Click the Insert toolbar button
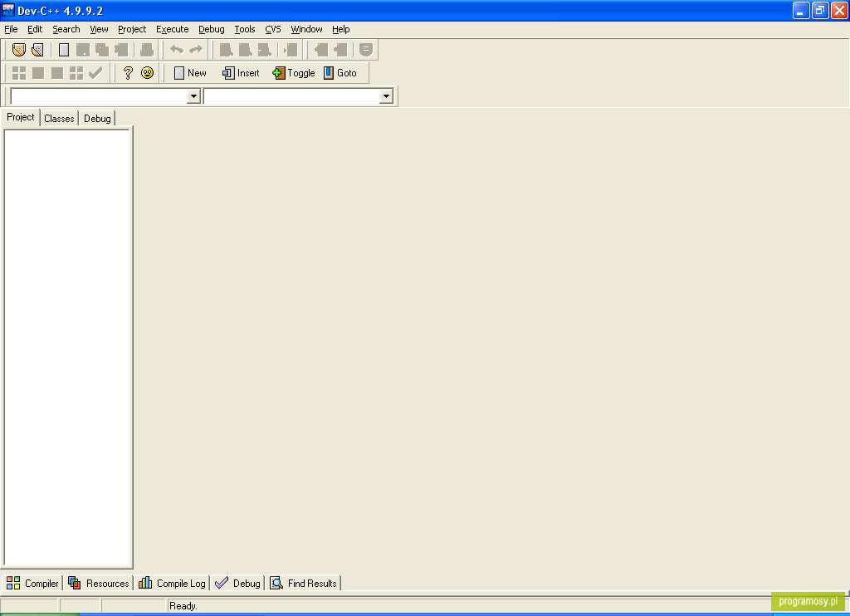The width and height of the screenshot is (850, 616). tap(241, 73)
